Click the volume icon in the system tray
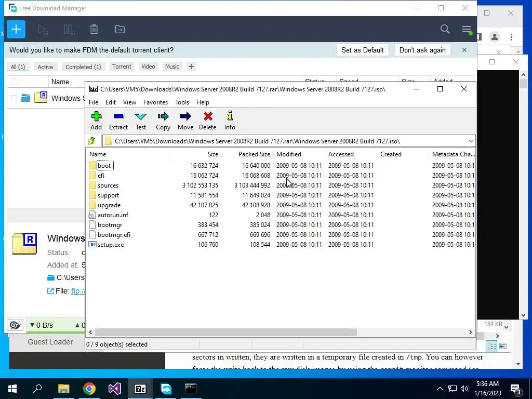Viewport: 532px width, 399px height. coord(464,389)
